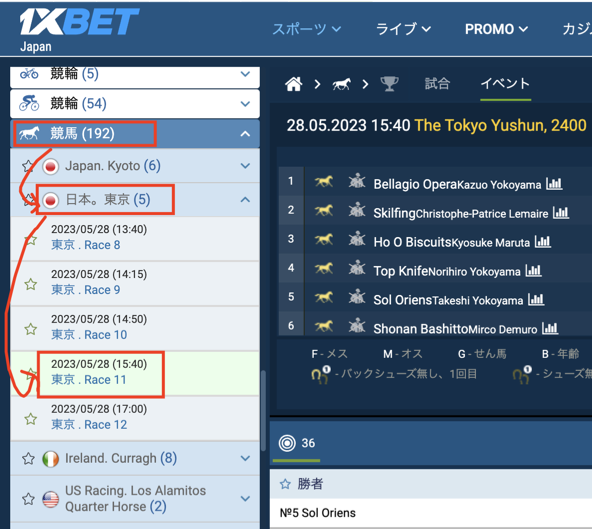Collapse the 競馬 (192) category

pos(245,133)
